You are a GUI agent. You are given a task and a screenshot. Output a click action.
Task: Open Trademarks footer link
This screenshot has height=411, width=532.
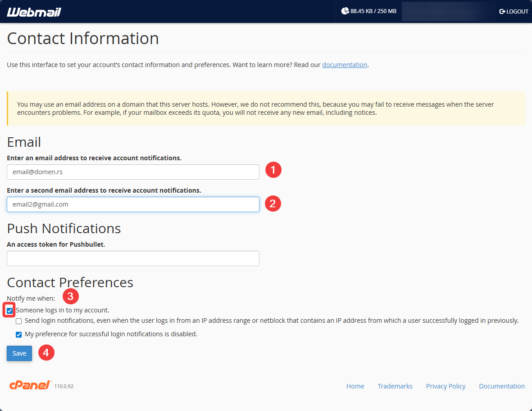(395, 386)
